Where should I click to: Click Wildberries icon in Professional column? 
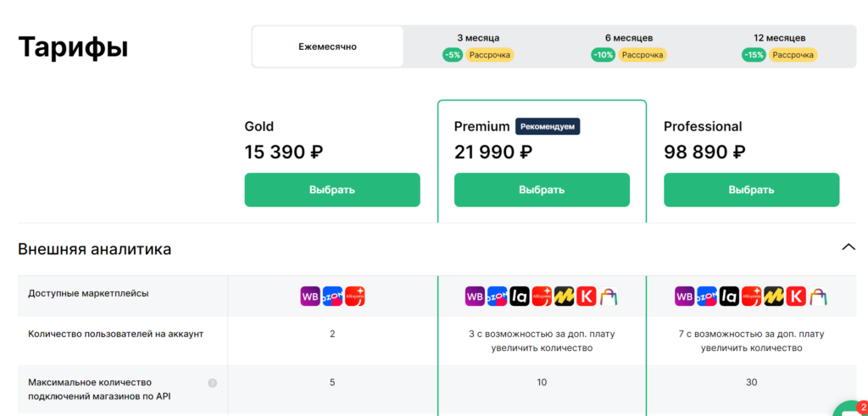tap(684, 297)
